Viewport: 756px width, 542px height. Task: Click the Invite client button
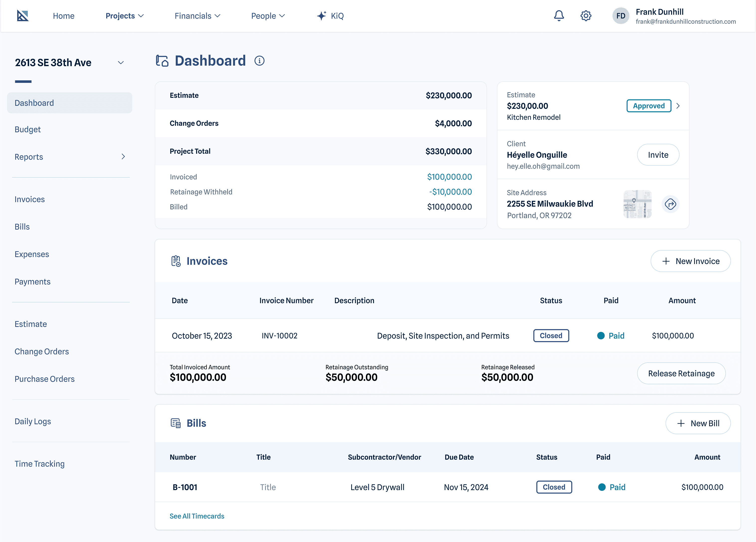(x=658, y=155)
